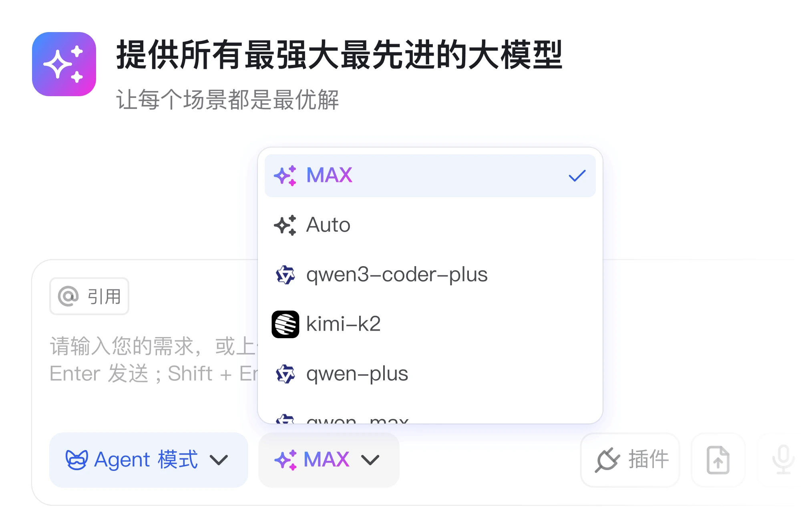Click the gray sparkle icon next to Auto
Viewport: 812px width, 531px height.
point(285,225)
